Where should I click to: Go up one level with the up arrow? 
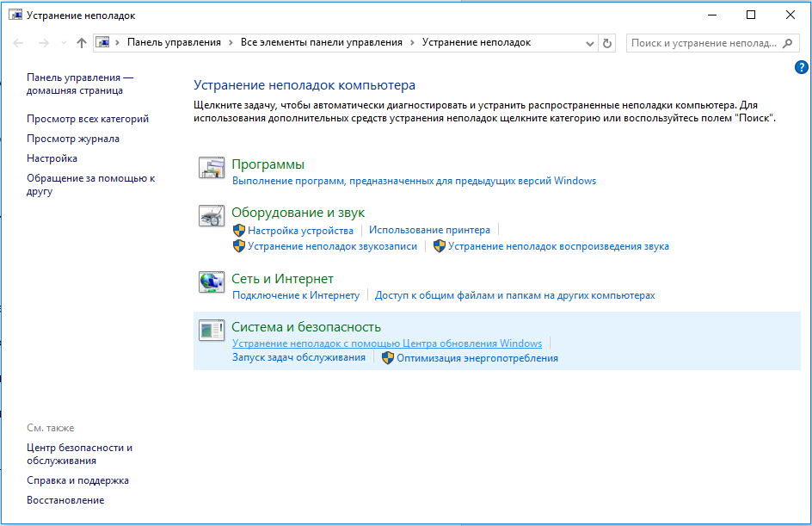[82, 43]
